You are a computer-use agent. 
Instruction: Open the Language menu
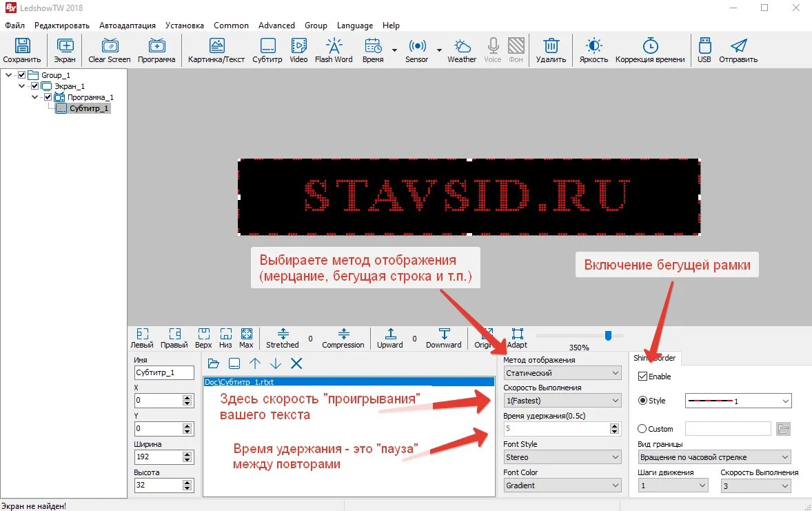[355, 26]
